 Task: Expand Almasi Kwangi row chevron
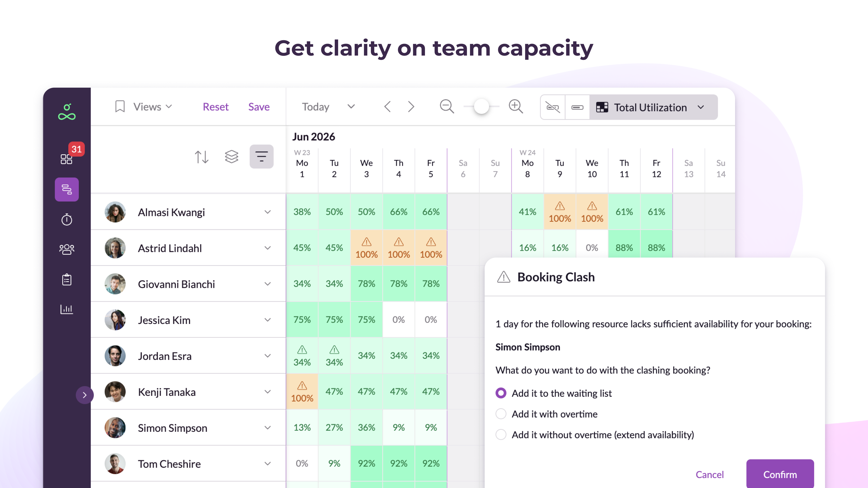pos(268,212)
